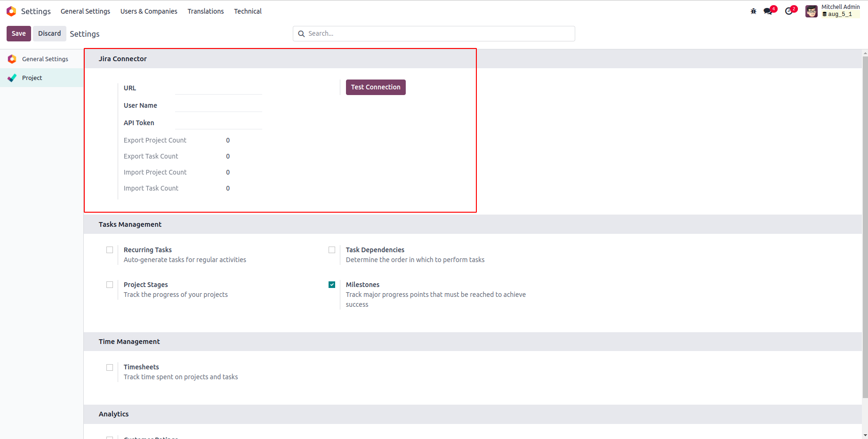868x439 pixels.
Task: Open the conversations chat bubble icon
Action: [x=768, y=11]
